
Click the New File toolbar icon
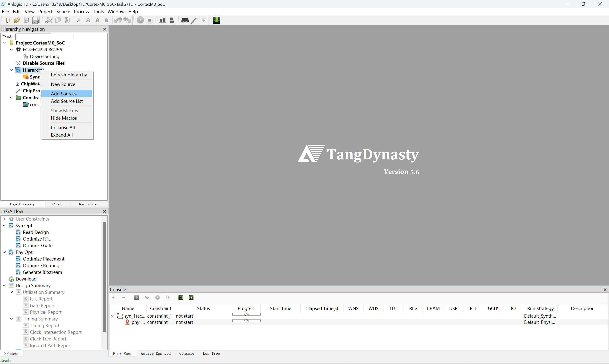click(8, 20)
